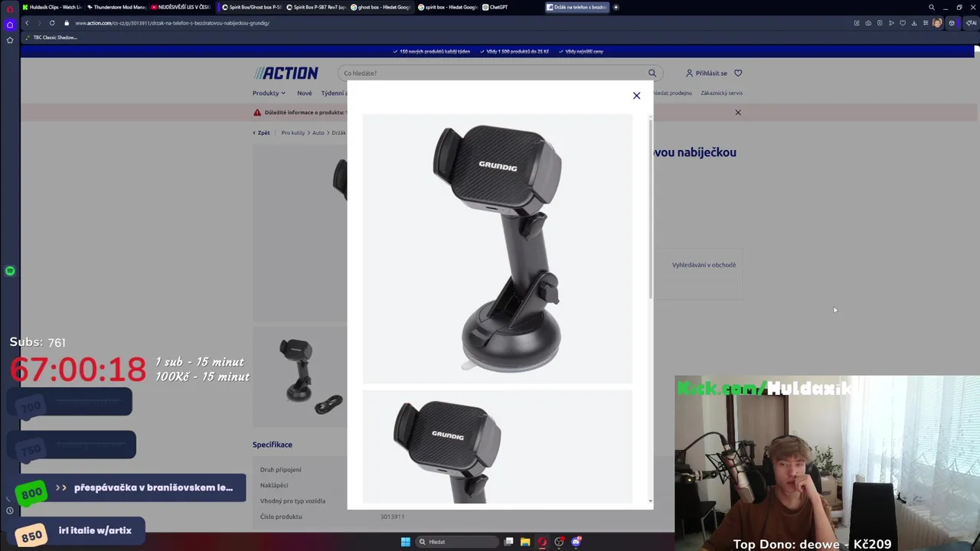Click the send flow arrow toolbar icon
This screenshot has width=980, height=551.
tap(891, 23)
